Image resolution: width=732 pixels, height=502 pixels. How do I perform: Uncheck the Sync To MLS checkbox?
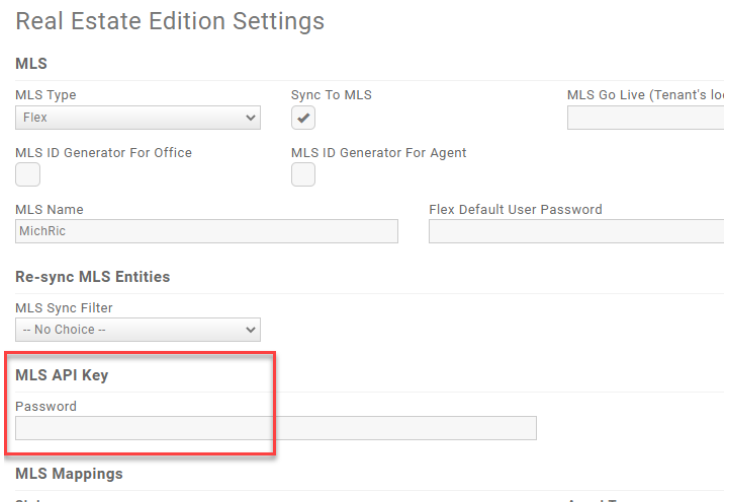[303, 118]
